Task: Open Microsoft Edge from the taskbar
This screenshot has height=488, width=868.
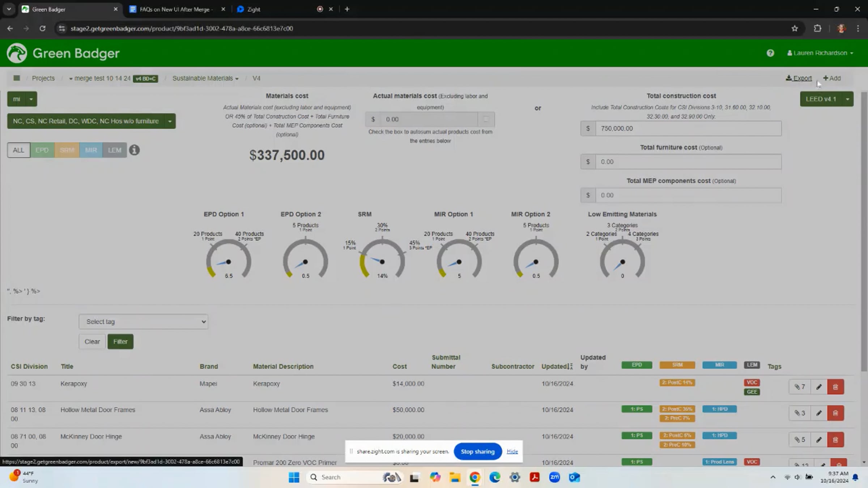Action: pyautogui.click(x=495, y=478)
